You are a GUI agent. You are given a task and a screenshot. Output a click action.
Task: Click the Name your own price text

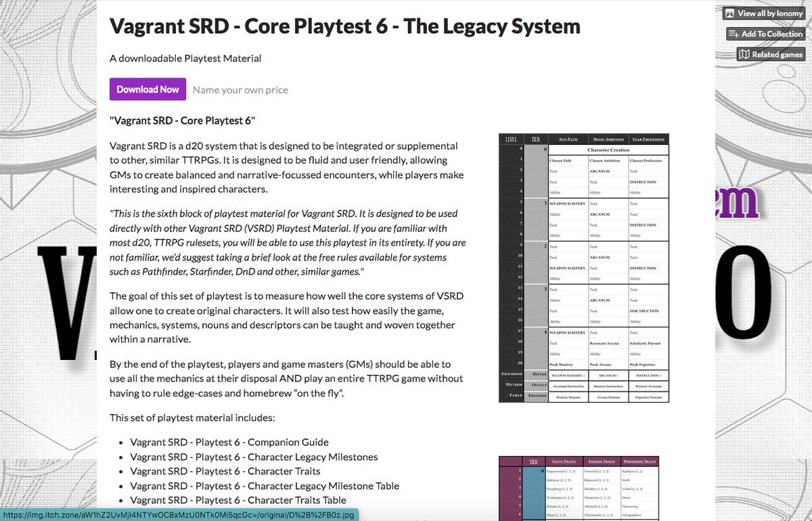click(240, 90)
